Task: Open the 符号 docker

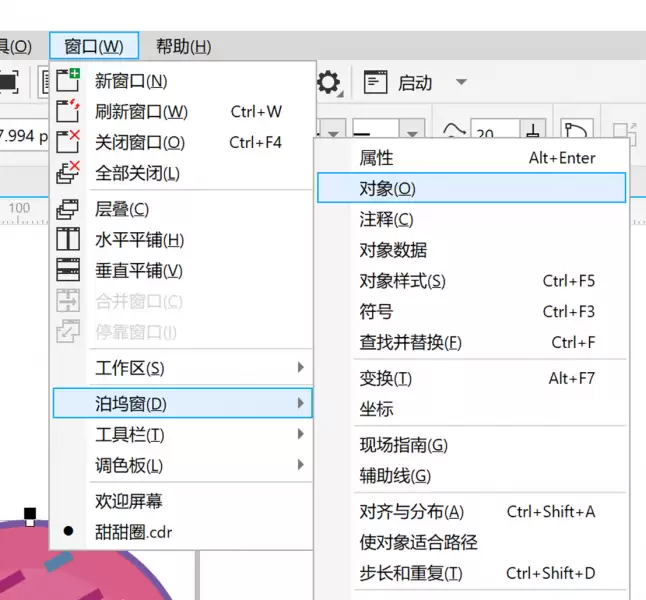Action: [472, 312]
